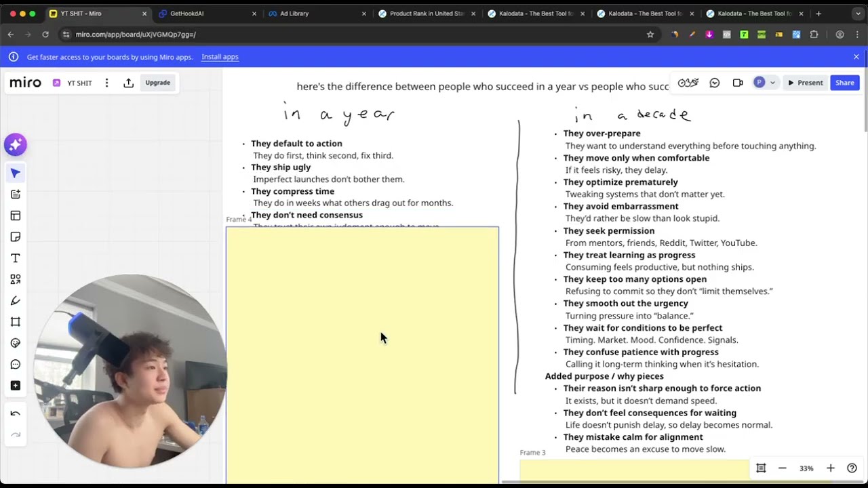This screenshot has width=868, height=488.
Task: Open the AI note creation tool
Action: [15, 195]
